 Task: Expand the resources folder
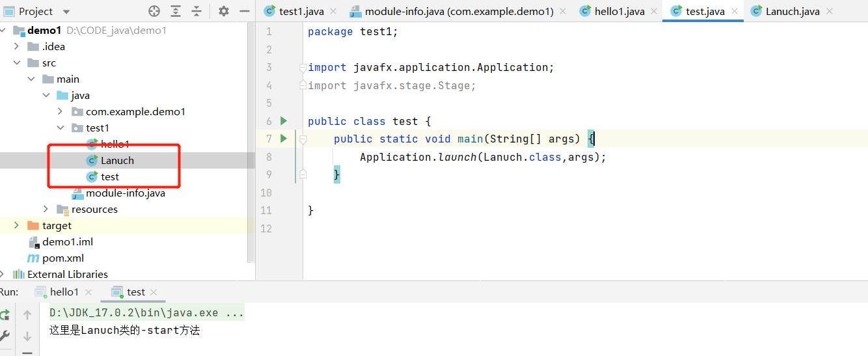46,210
